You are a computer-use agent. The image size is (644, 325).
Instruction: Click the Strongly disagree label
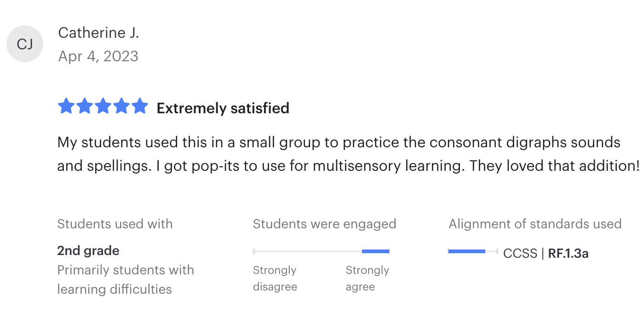[x=275, y=279]
